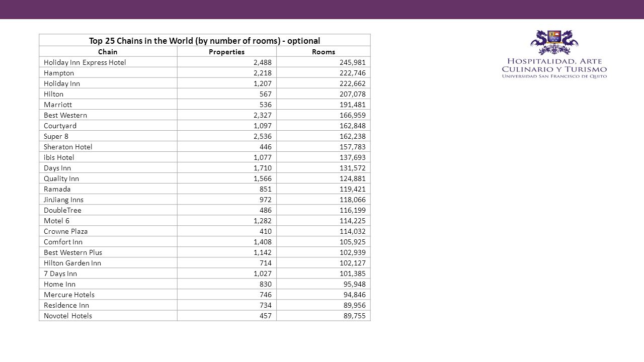Click the 'Comfort Inn' cell
644x362 pixels.
point(108,242)
